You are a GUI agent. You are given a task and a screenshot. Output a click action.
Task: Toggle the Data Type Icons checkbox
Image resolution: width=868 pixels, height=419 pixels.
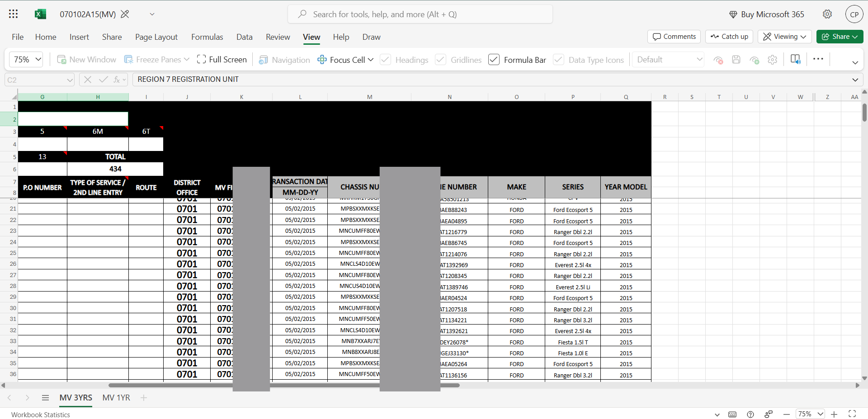(x=558, y=60)
